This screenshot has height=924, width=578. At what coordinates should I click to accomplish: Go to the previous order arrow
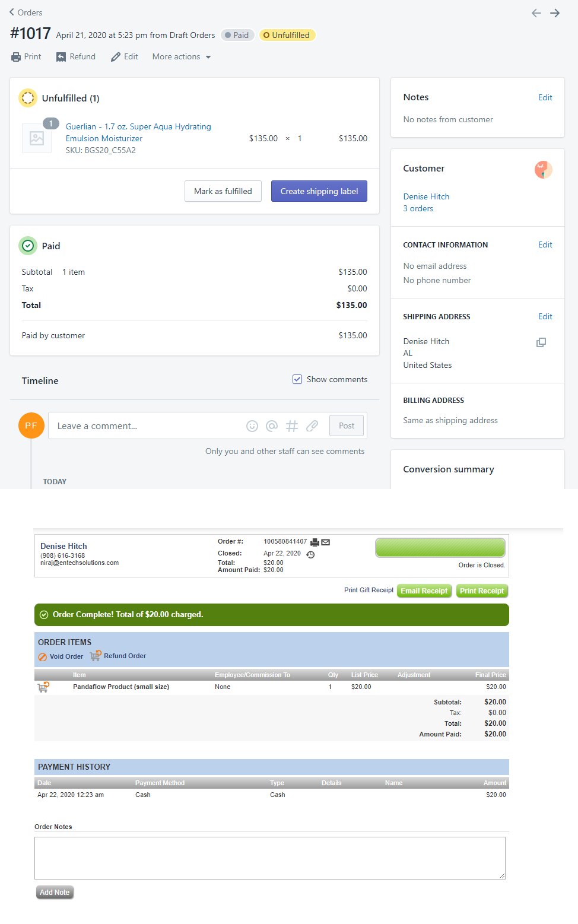point(536,13)
